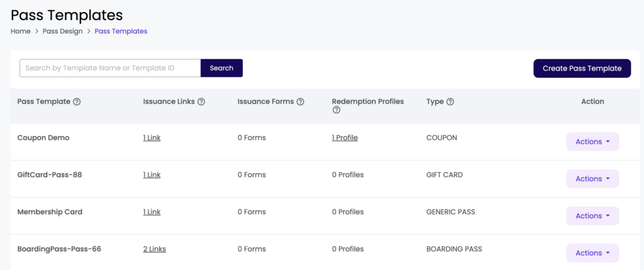Focus the template name search field
The width and height of the screenshot is (644, 270).
pos(110,68)
